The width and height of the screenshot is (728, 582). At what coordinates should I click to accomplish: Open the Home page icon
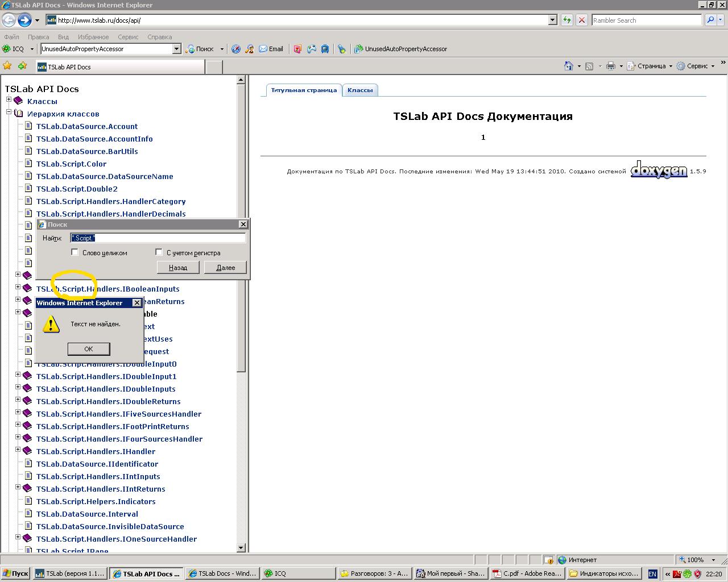pyautogui.click(x=568, y=66)
